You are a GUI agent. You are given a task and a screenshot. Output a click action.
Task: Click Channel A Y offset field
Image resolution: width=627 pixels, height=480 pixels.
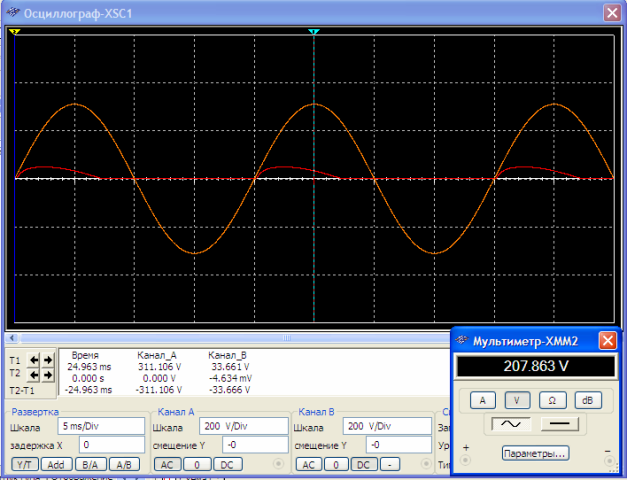coord(255,445)
